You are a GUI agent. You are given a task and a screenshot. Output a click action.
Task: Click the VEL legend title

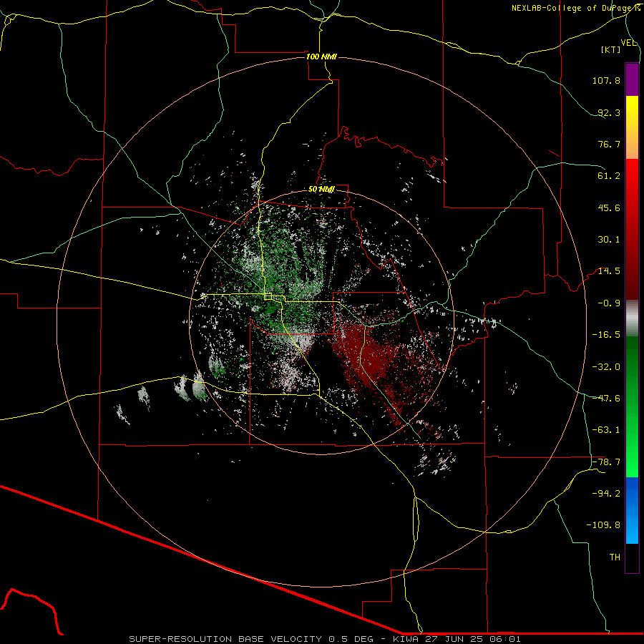629,43
